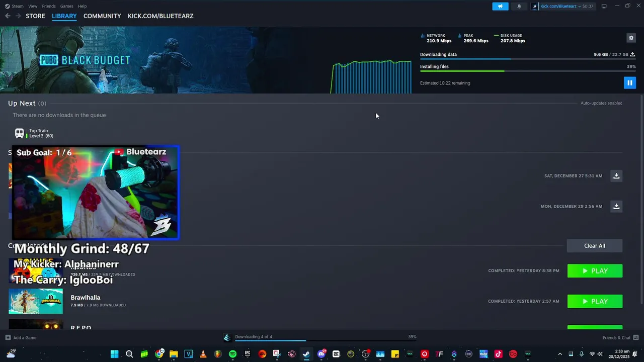This screenshot has height=362, width=644.
Task: Click the $0.37 wallet balance
Action: 588,6
